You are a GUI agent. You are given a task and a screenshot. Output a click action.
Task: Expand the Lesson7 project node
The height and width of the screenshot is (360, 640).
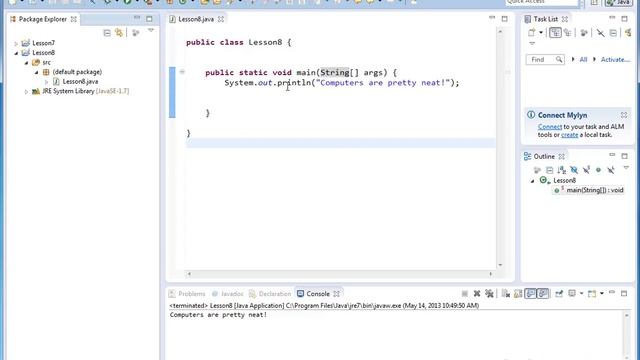pyautogui.click(x=16, y=43)
